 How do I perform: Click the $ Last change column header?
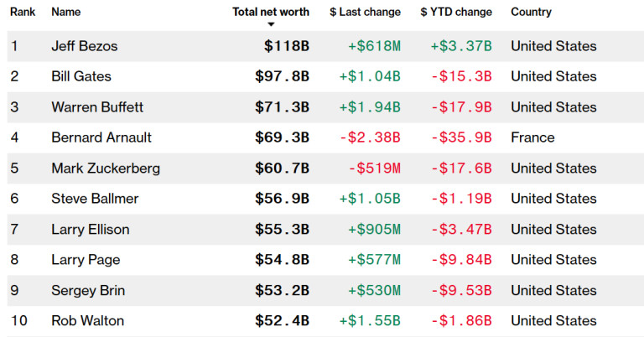(x=365, y=12)
